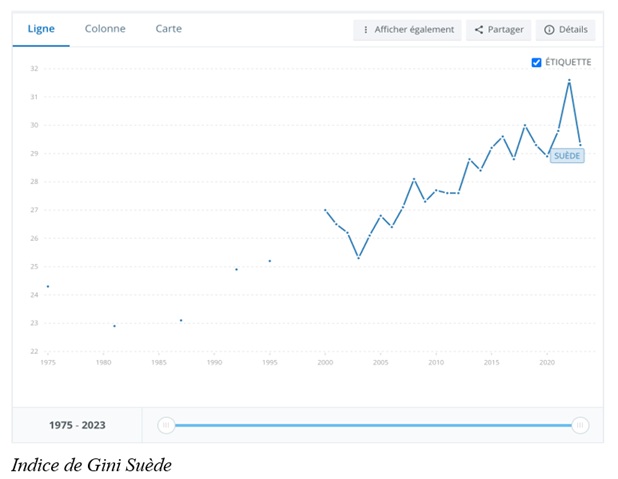Open the Afficher également menu
The width and height of the screenshot is (618, 479).
tap(407, 30)
